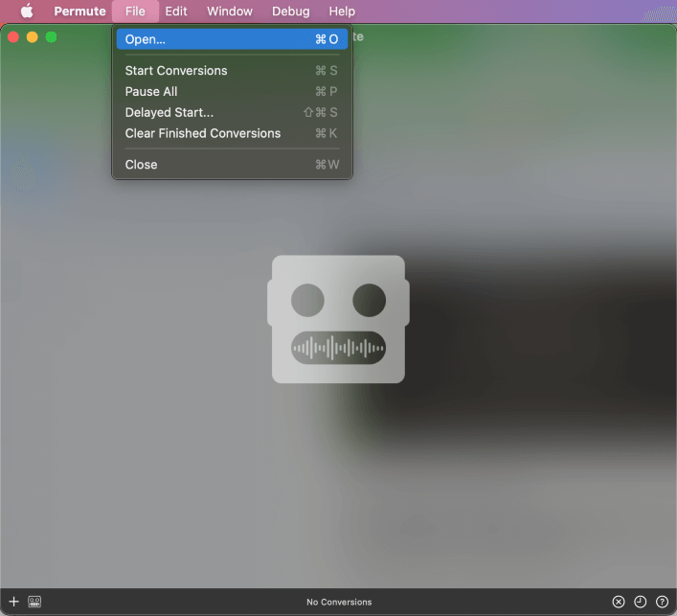The image size is (677, 616).
Task: Choose Open... from the File menu
Action: click(232, 39)
